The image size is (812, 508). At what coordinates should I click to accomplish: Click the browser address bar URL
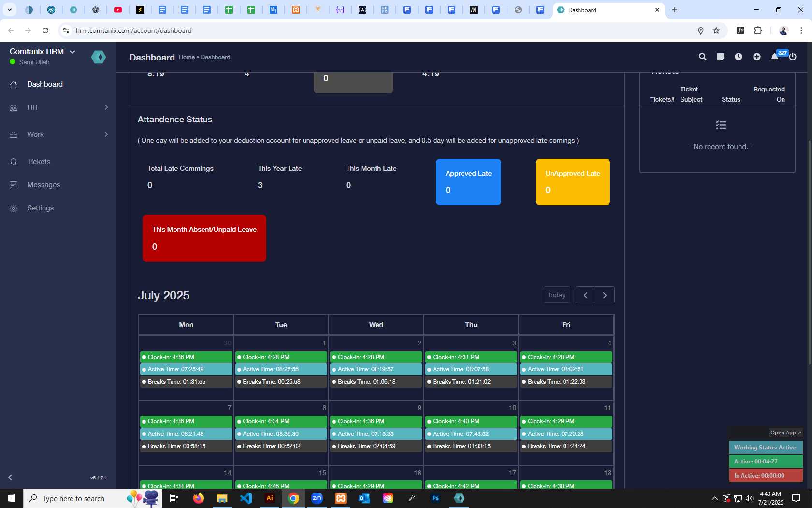coord(133,30)
